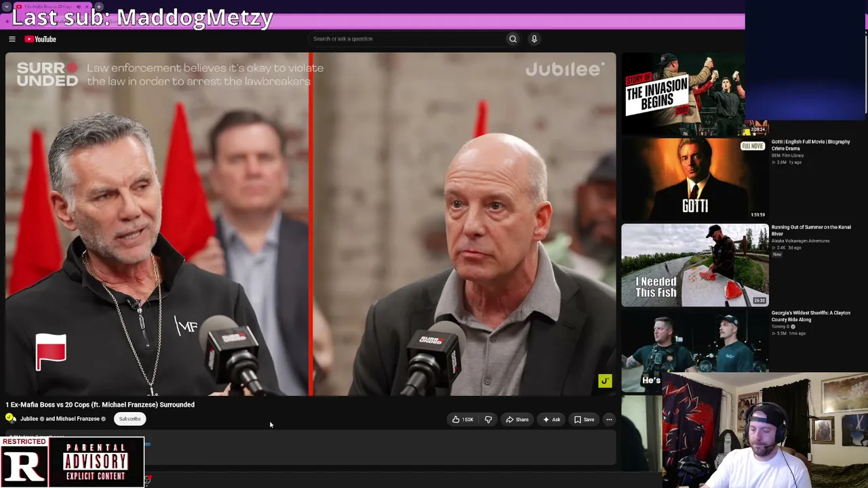Open the Ask AI button

[x=551, y=420]
